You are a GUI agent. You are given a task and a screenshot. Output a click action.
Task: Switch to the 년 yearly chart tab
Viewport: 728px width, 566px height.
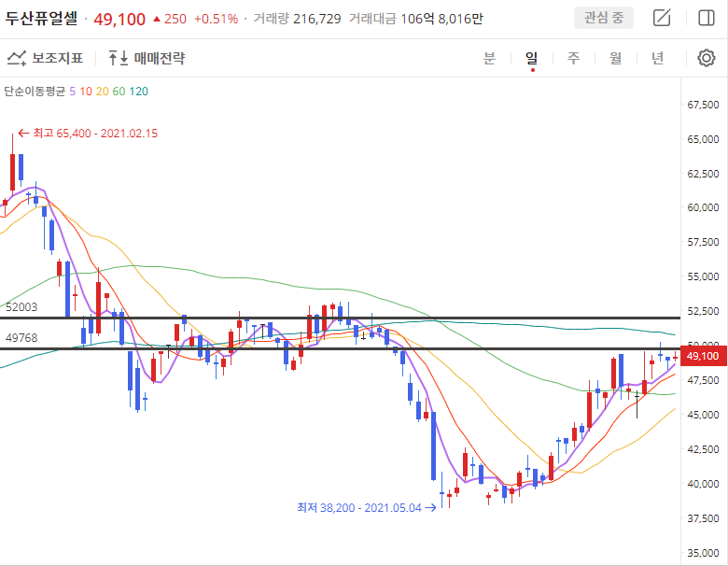[x=657, y=58]
